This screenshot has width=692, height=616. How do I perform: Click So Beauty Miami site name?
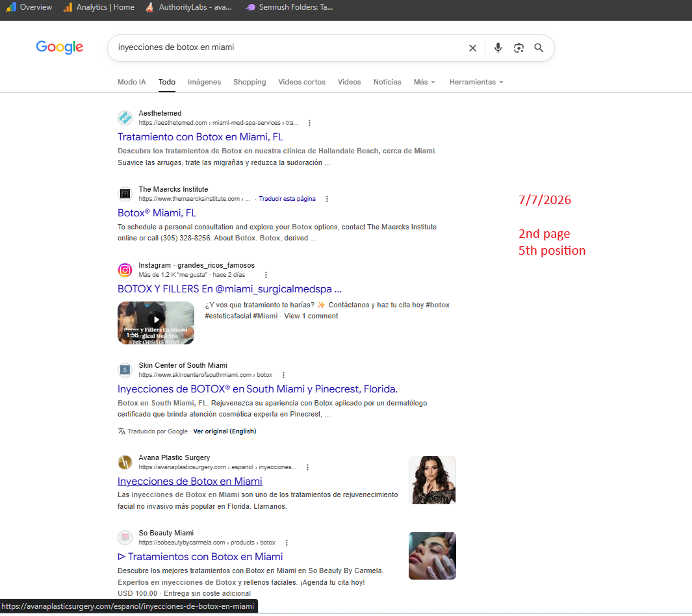point(166,533)
